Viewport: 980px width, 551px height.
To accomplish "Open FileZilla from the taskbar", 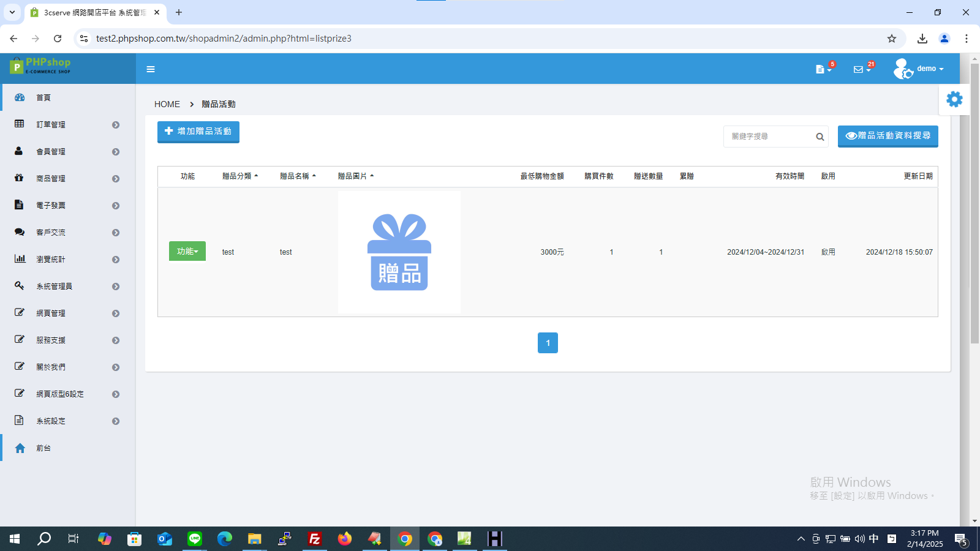I will 315,539.
